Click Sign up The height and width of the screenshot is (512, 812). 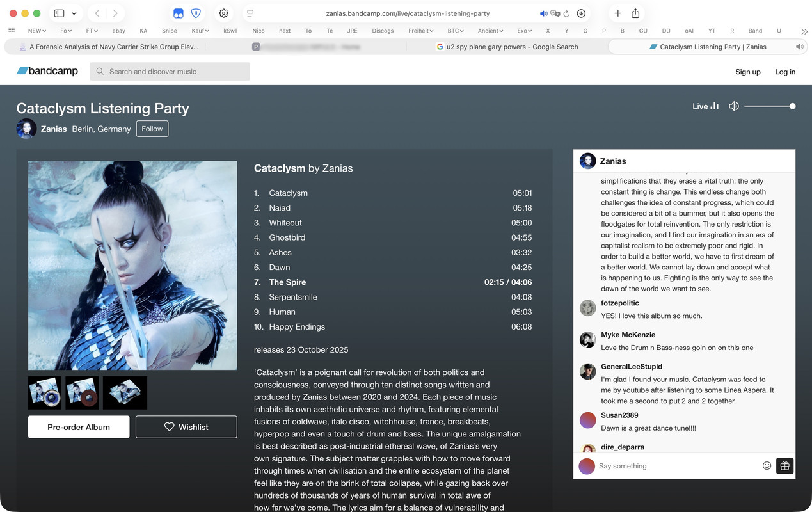click(748, 72)
